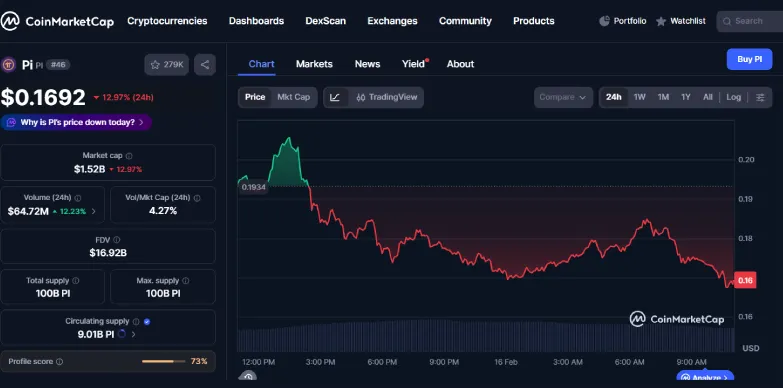Click Circulating supply info icon

pyautogui.click(x=136, y=322)
